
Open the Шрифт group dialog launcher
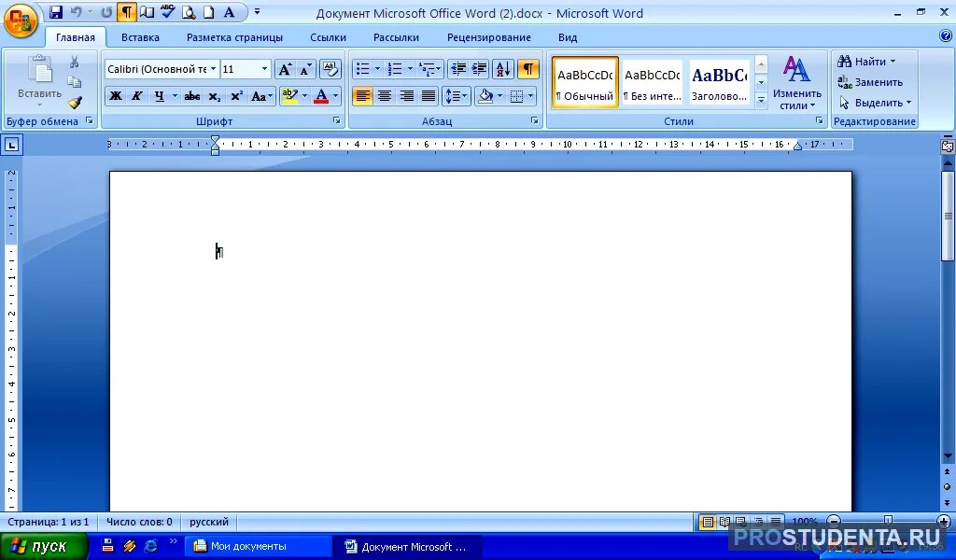[x=336, y=121]
